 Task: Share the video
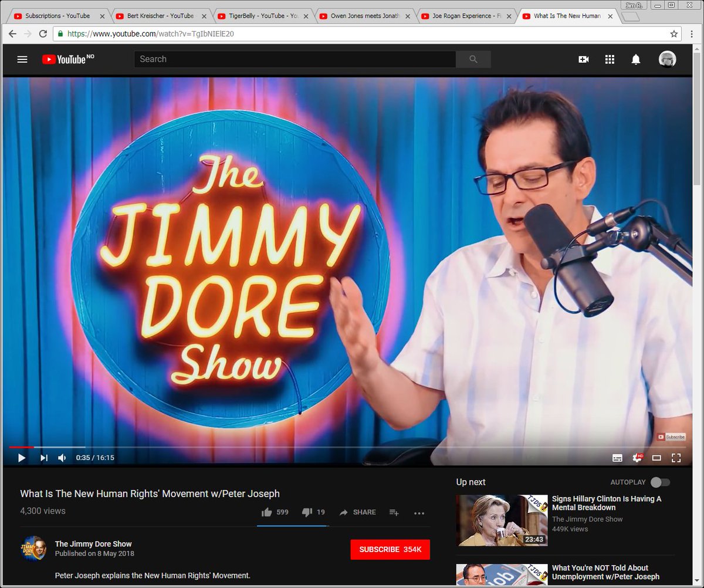357,512
